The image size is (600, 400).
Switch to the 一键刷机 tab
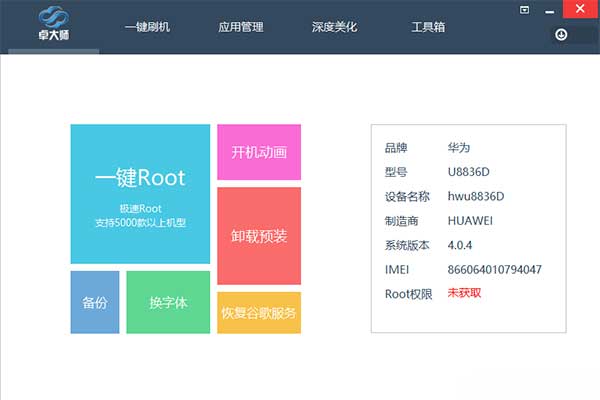(147, 27)
